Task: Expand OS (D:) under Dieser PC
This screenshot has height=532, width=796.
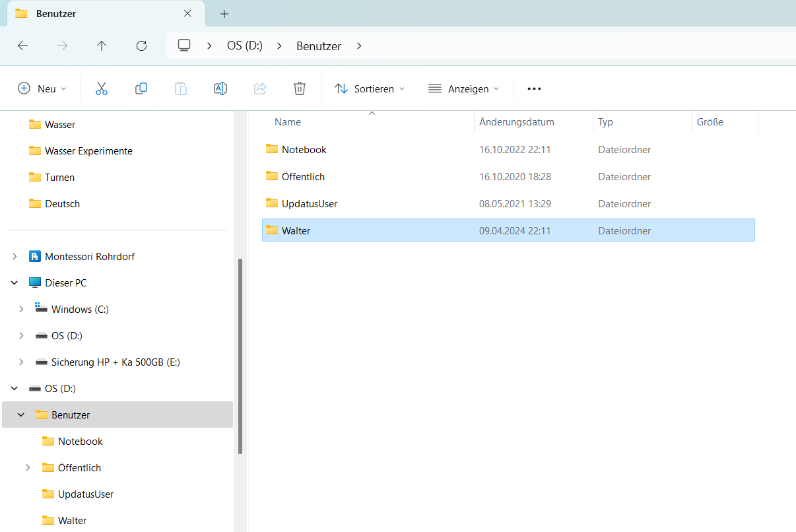Action: (x=21, y=335)
